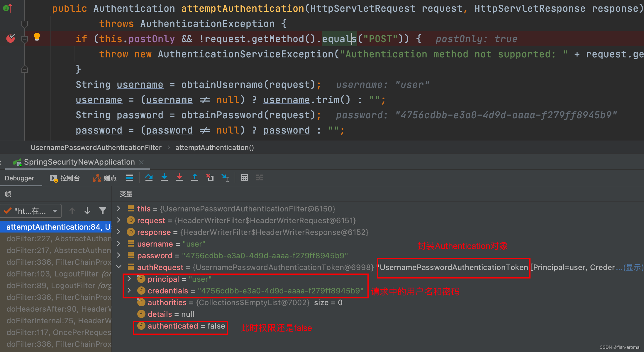Click the variable icon beside this
The width and height of the screenshot is (644, 352).
[131, 209]
